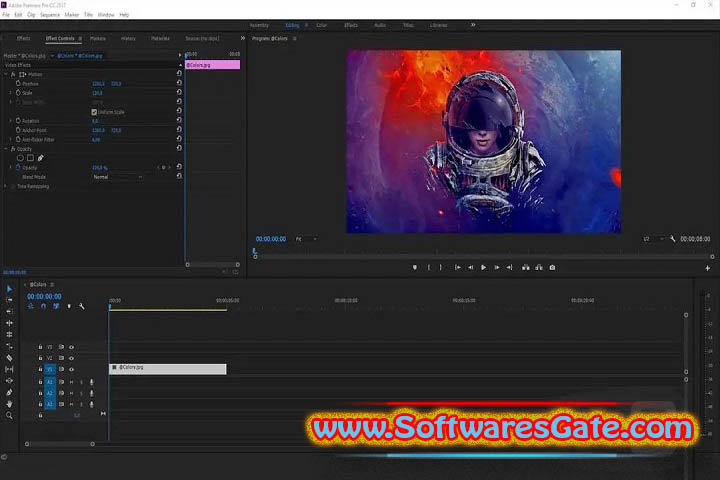Go to Out point in Program monitor
This screenshot has width=720, height=480.
(x=510, y=267)
